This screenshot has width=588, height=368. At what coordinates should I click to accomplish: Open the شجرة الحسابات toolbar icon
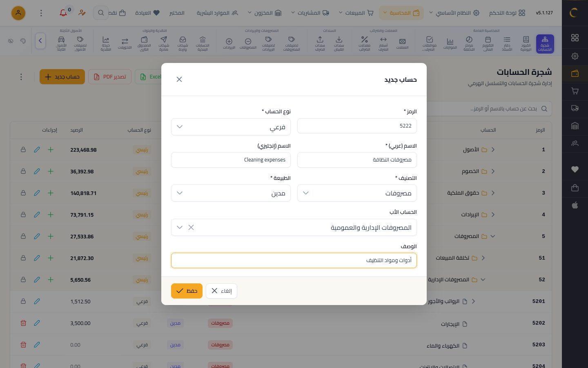[x=545, y=44]
